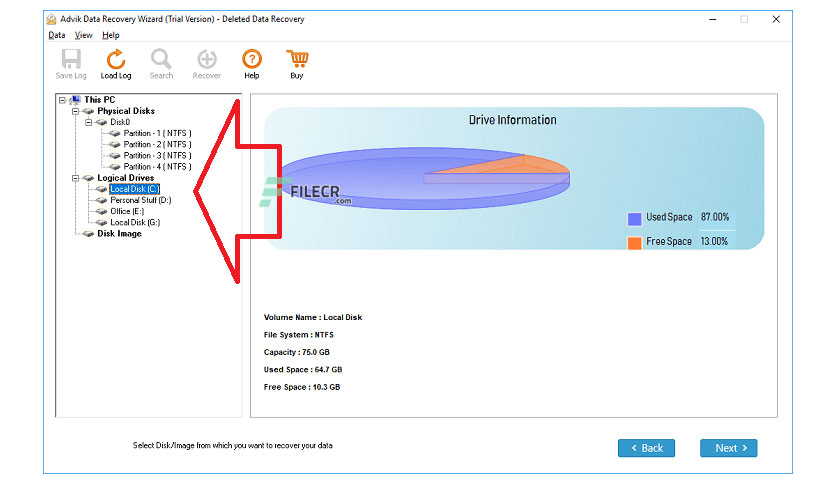Select Partition - 3 (NTFS) entry
Image resolution: width=836 pixels, height=484 pixels.
coord(157,156)
